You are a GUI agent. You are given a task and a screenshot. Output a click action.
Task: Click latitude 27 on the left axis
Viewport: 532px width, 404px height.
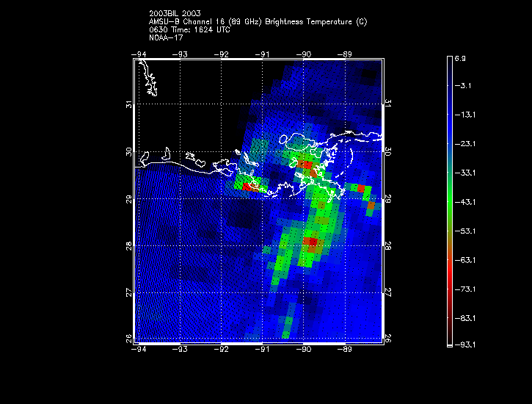(x=129, y=292)
